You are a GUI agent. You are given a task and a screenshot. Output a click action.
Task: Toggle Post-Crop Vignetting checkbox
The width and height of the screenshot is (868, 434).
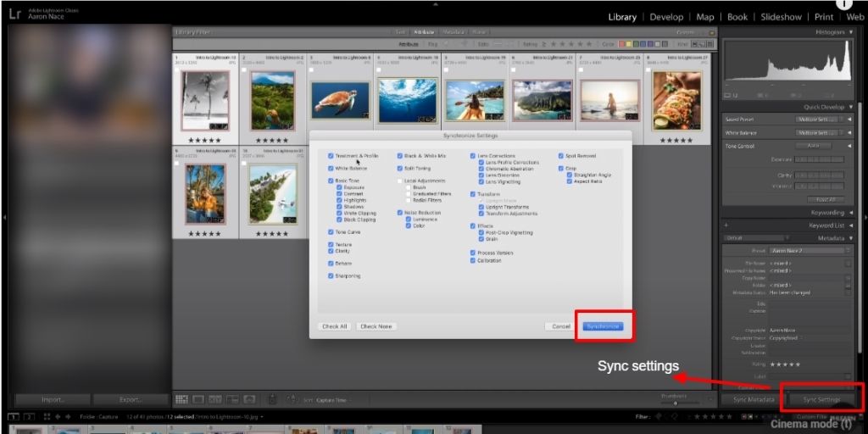[481, 233]
